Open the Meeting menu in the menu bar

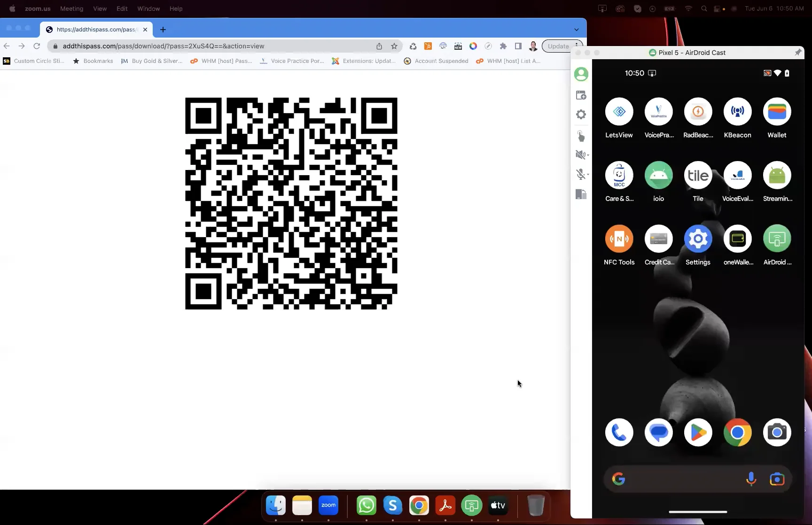[71, 8]
